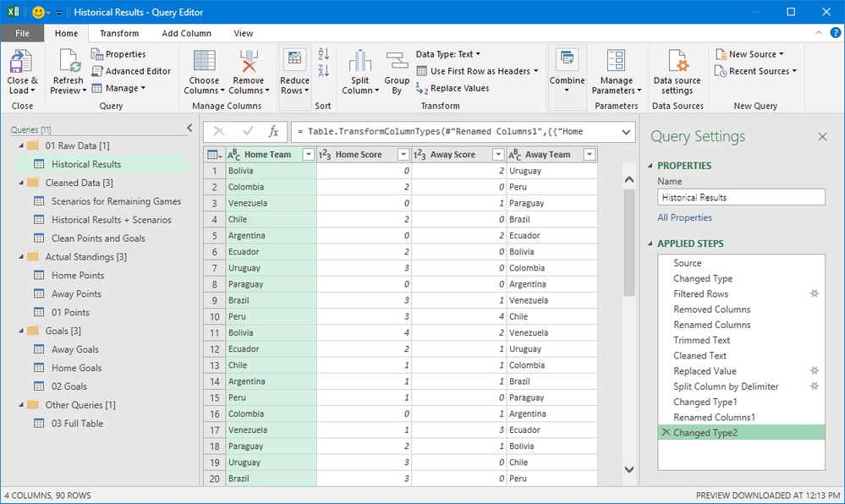Click the All Properties link
845x504 pixels.
[x=684, y=218]
